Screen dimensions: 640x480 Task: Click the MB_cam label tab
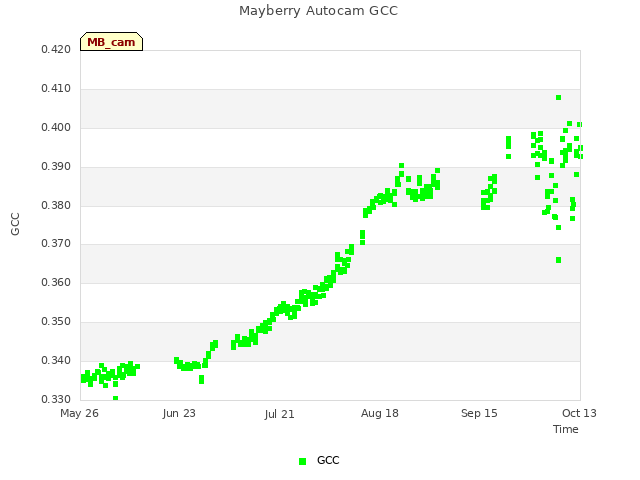pos(111,42)
